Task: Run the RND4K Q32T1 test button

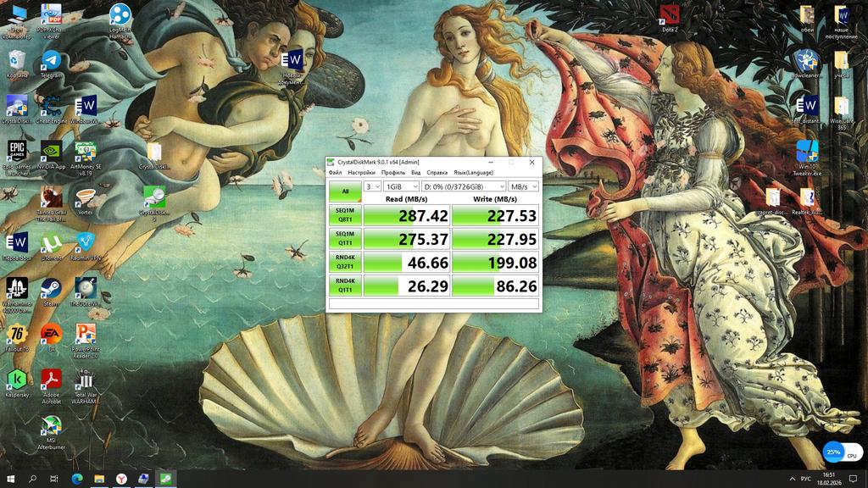Action: tap(345, 263)
